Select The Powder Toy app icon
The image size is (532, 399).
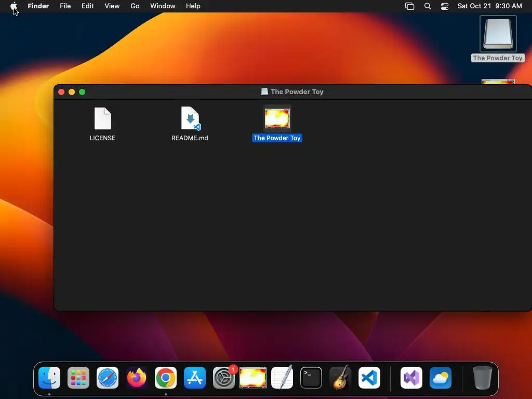277,118
